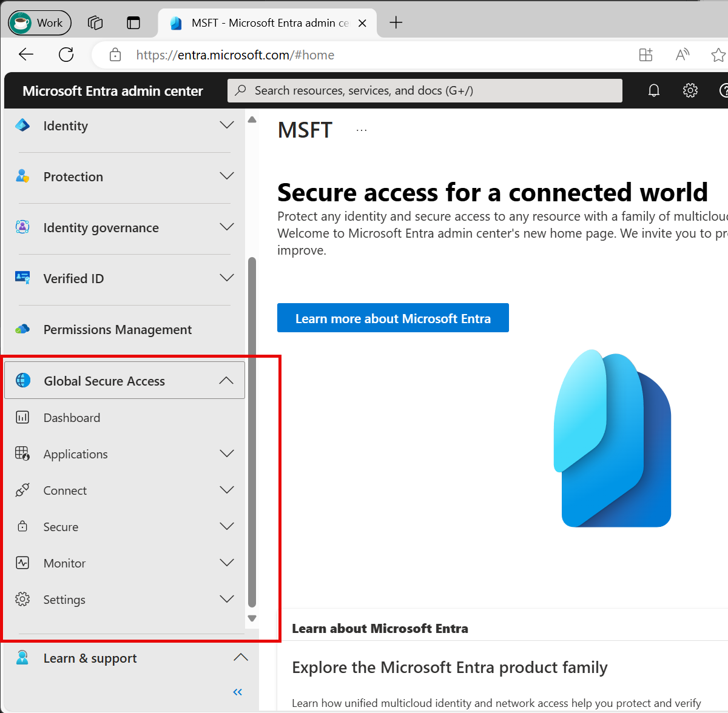
Task: Click the Protection user-shield icon
Action: 22,176
